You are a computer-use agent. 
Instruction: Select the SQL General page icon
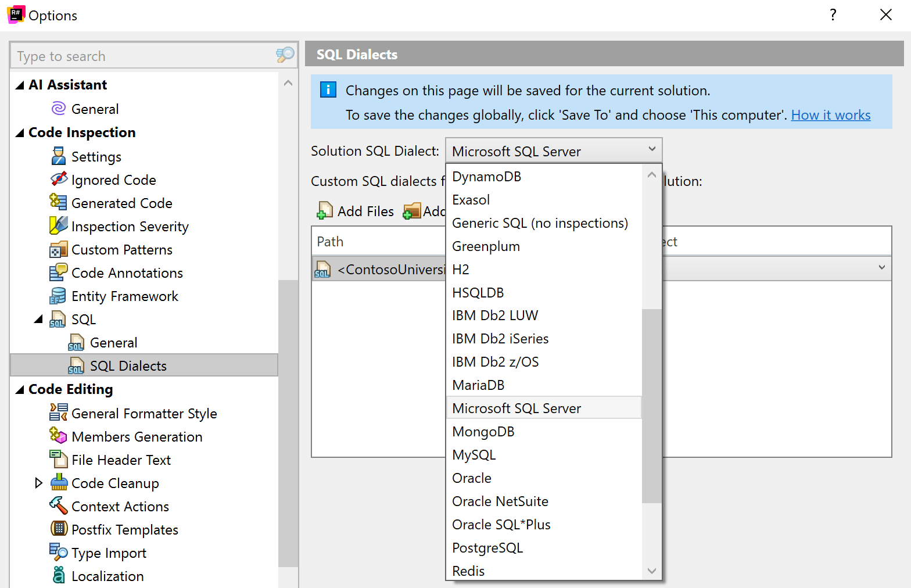[76, 343]
